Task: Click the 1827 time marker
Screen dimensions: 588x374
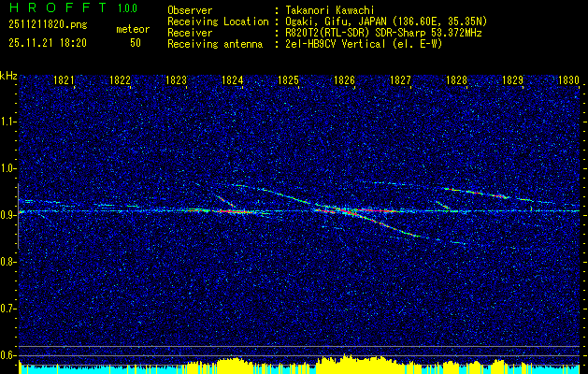Action: (400, 80)
